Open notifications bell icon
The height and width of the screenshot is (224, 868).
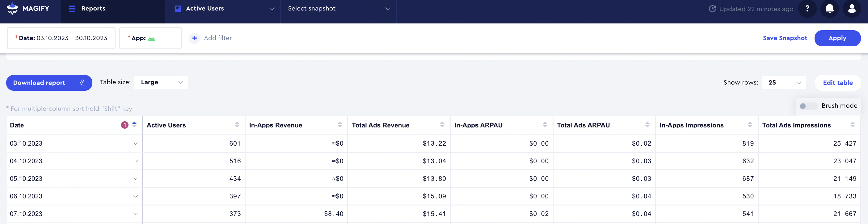tap(829, 9)
